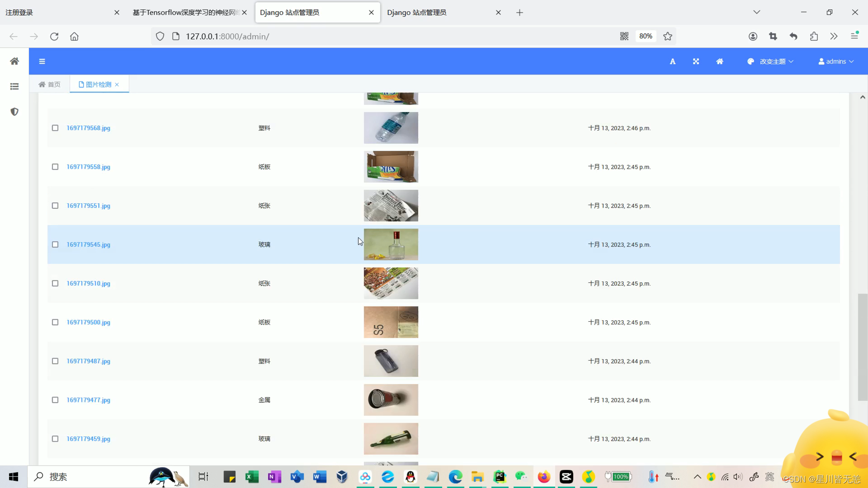Click the home icon in blue header
This screenshot has height=488, width=868.
pos(719,61)
